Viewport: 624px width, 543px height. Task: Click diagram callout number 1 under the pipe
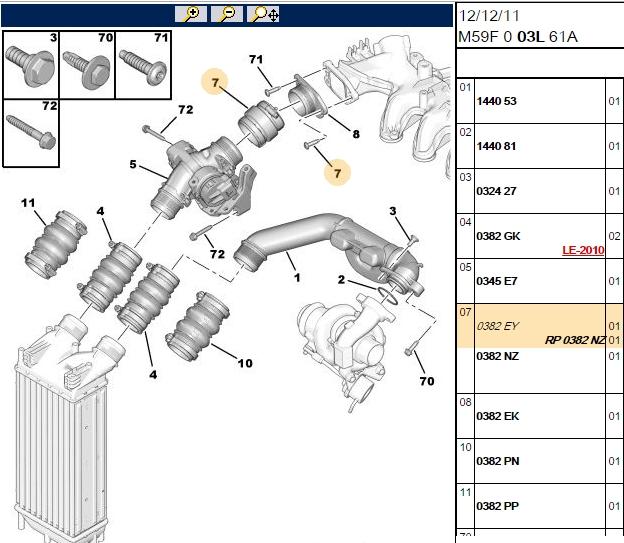(x=297, y=277)
